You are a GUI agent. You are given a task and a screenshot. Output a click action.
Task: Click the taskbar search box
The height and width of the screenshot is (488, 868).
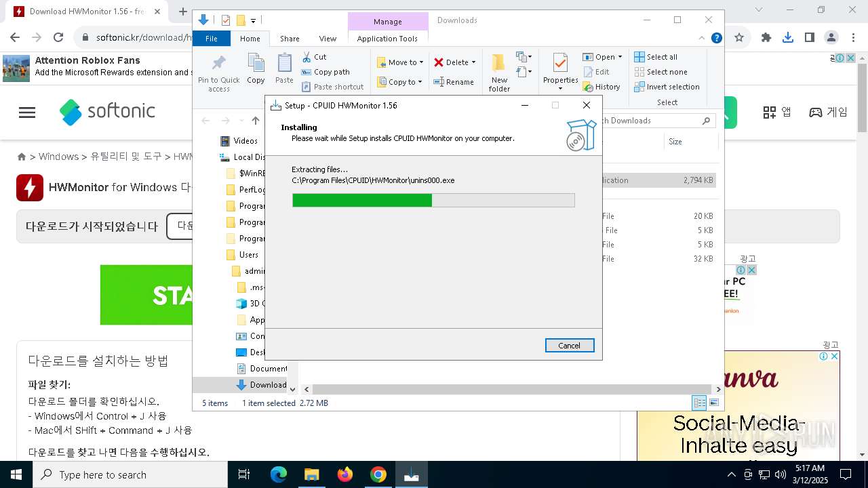pyautogui.click(x=130, y=474)
